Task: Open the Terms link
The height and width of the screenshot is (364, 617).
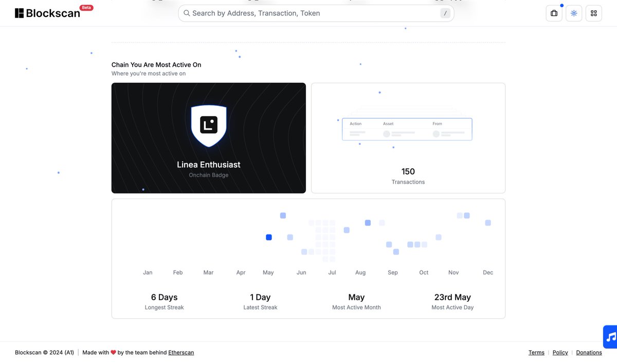Action: [x=536, y=353]
